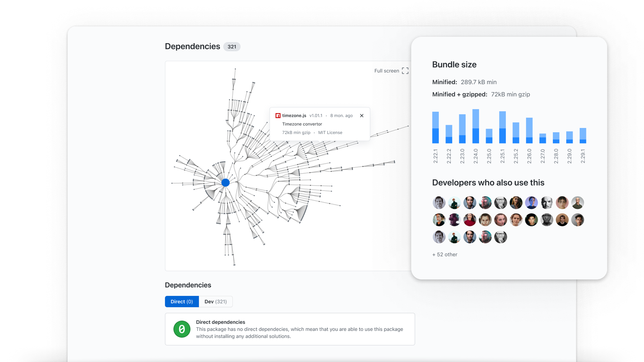This screenshot has height=362, width=644.
Task: Select the 2.25.1 bundle size bar
Action: coord(502,127)
